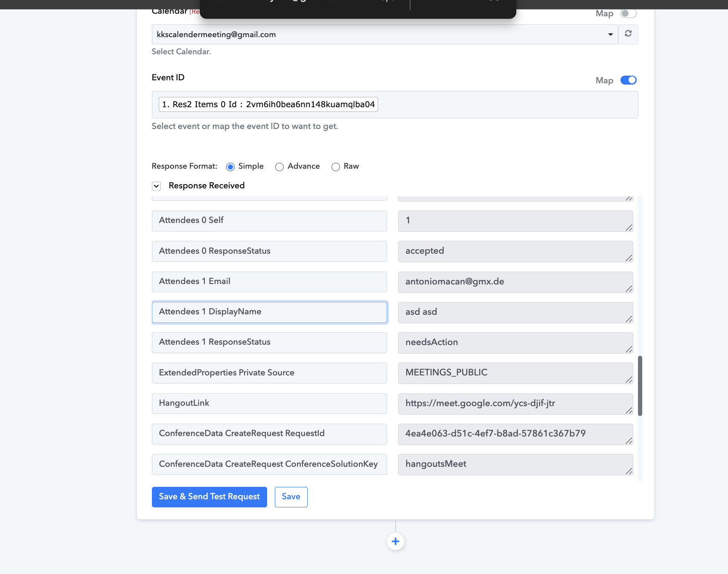
Task: Click the 'asd asd' value box
Action: 515,313
